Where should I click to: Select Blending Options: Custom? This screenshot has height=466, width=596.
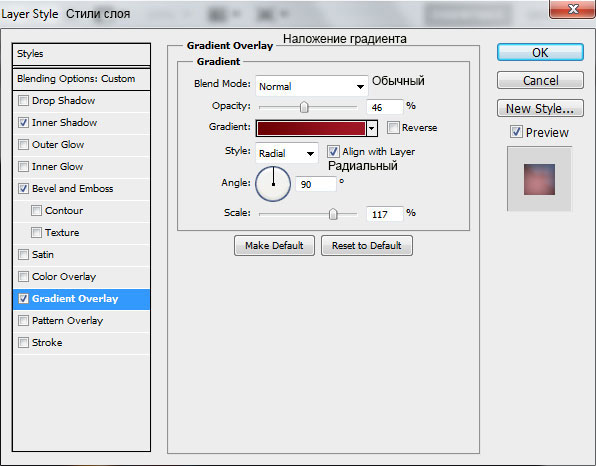[x=81, y=79]
